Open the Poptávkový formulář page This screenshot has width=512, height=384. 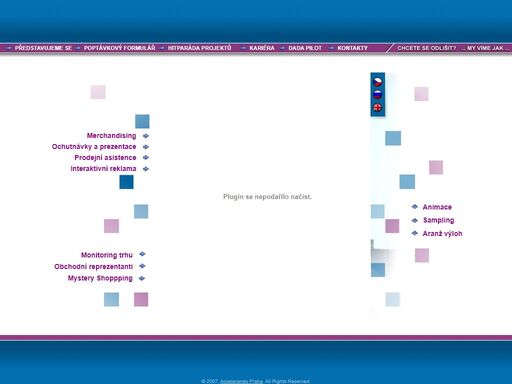click(119, 48)
